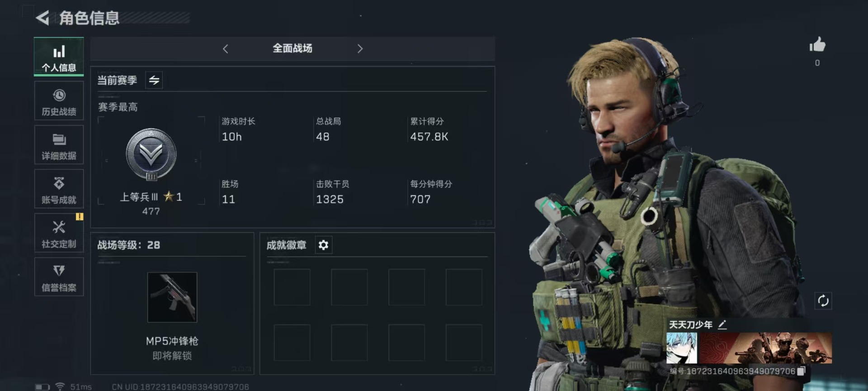
Task: Open the 社交定制 sidebar icon
Action: click(x=59, y=233)
